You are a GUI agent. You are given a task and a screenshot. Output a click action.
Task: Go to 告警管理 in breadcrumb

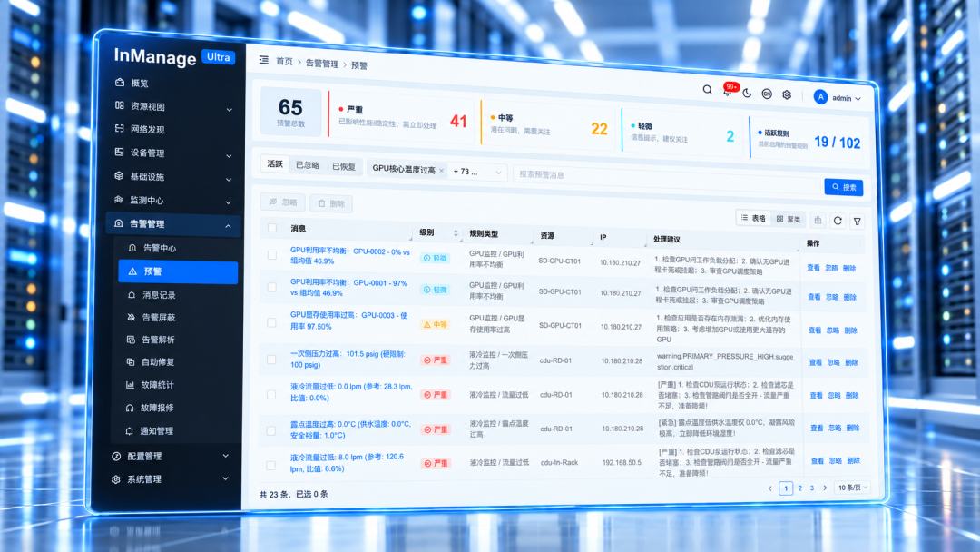coord(322,64)
